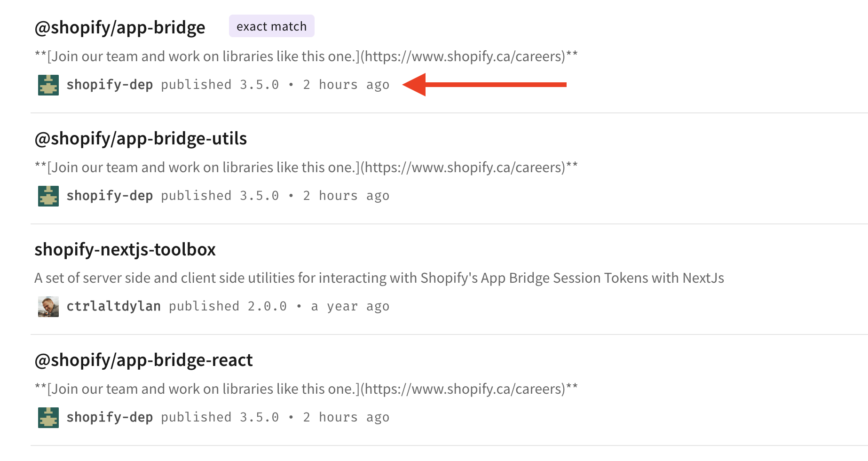
Task: Click version 2.0.0 of shopify-nextjs-toolbox
Action: tap(267, 306)
